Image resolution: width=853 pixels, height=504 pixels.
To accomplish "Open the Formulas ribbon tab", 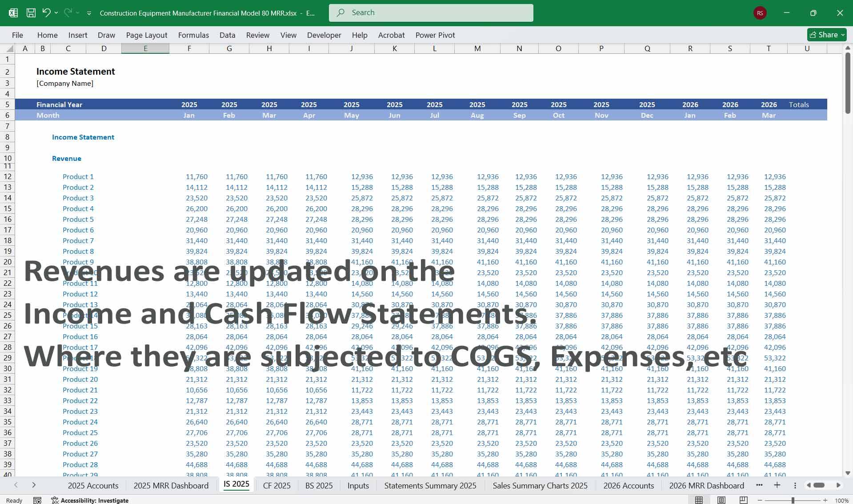I will point(193,35).
